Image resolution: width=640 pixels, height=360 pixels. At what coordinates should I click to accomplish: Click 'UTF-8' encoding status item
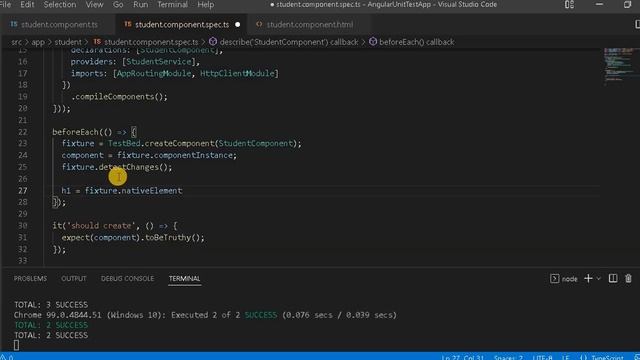[542, 358]
